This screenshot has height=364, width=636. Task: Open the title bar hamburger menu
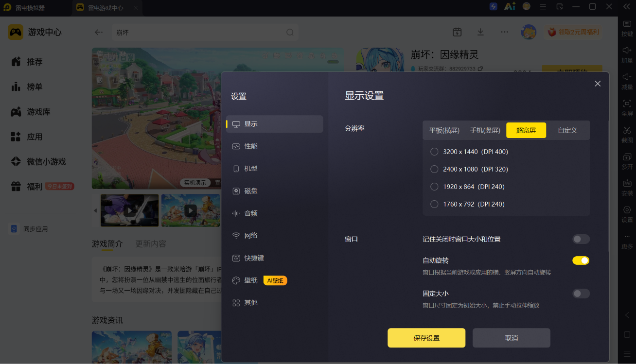pyautogui.click(x=543, y=7)
